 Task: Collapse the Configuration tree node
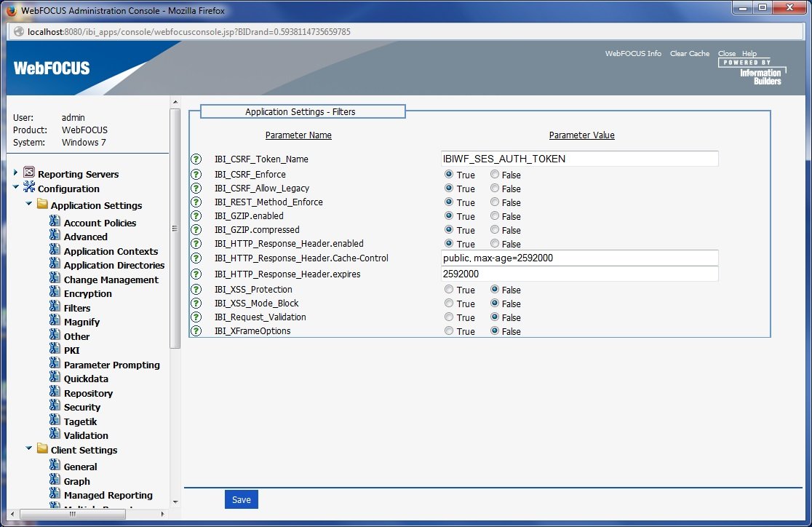tap(15, 187)
